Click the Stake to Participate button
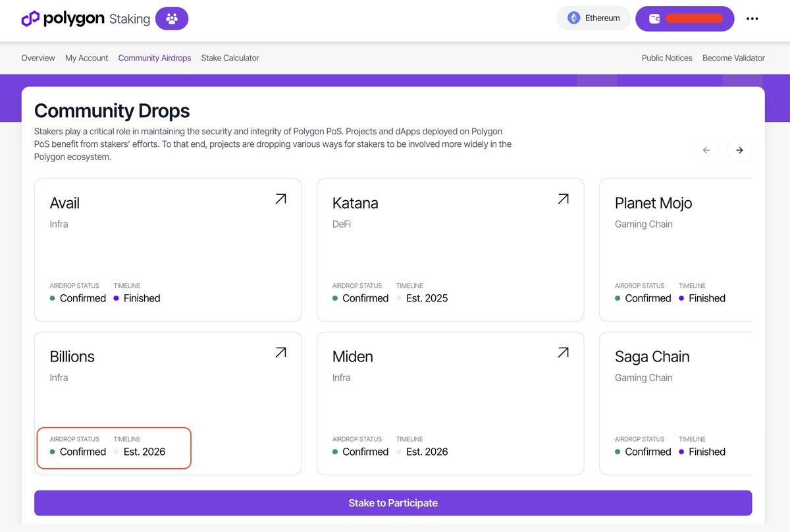The image size is (790, 532). (393, 503)
